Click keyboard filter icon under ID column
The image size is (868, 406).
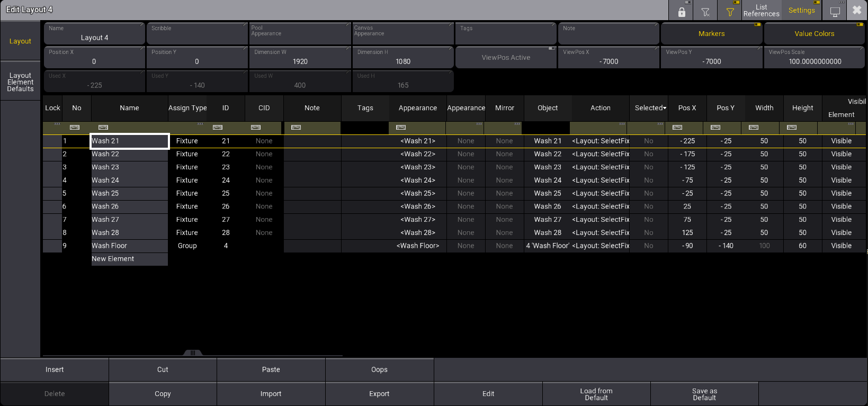click(x=218, y=128)
